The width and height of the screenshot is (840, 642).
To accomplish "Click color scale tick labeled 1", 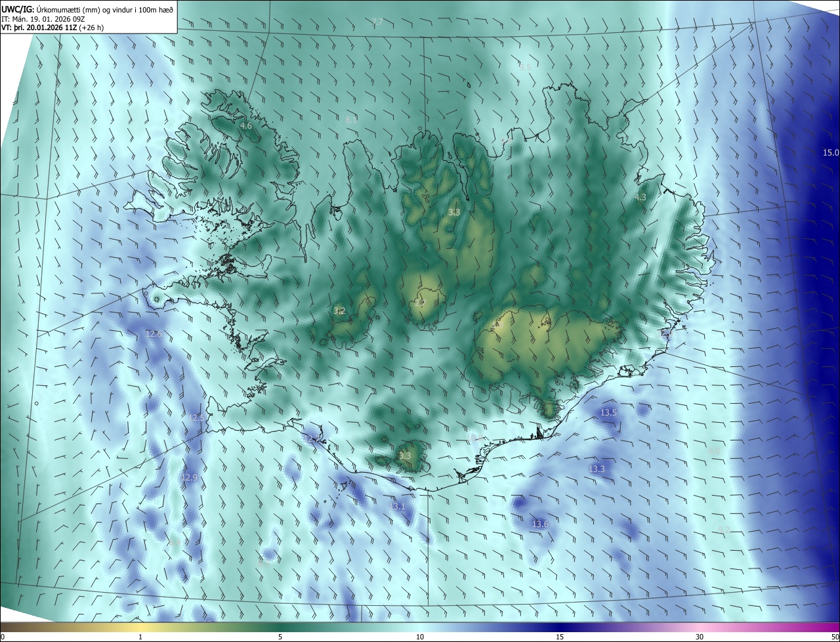I will point(140,637).
